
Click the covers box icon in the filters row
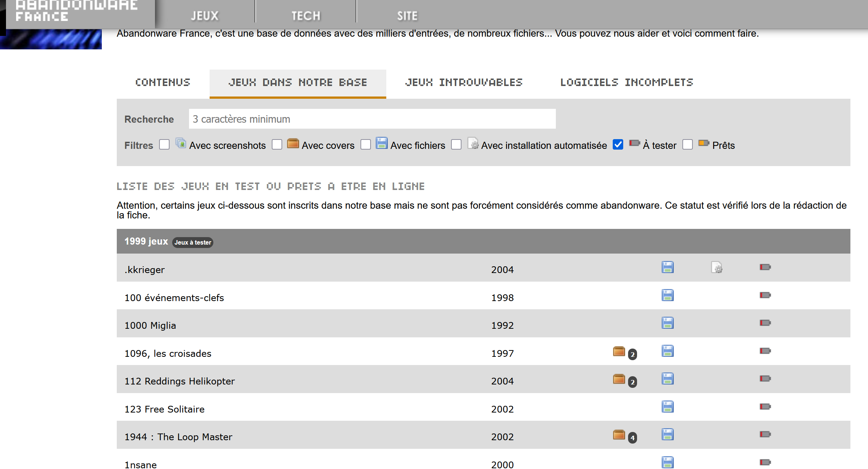coord(293,143)
